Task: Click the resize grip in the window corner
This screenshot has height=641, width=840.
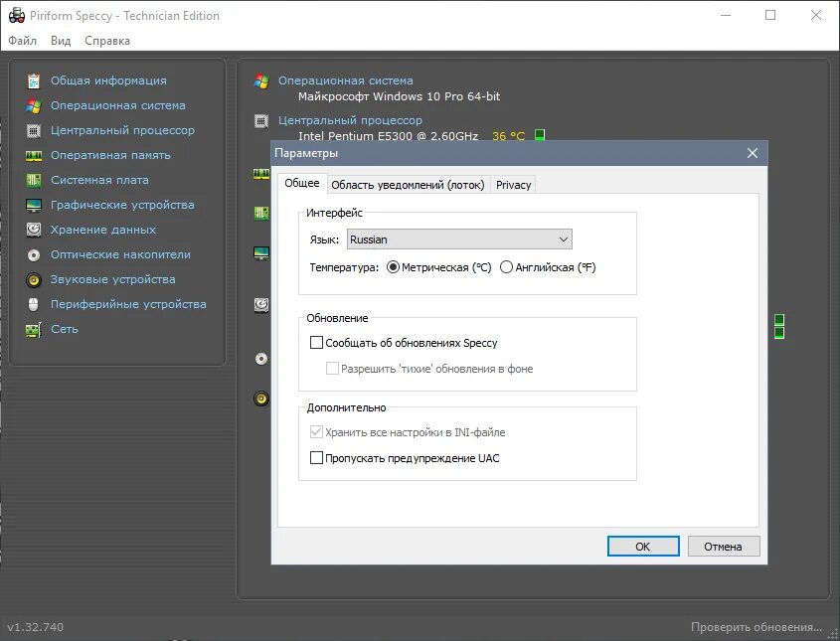Action: click(832, 633)
